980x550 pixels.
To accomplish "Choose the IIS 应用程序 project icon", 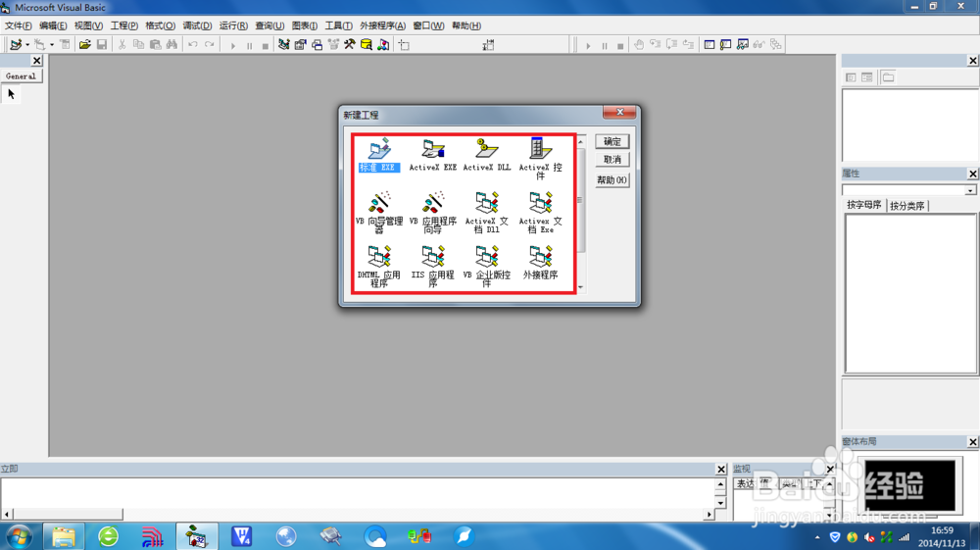I will pyautogui.click(x=432, y=267).
